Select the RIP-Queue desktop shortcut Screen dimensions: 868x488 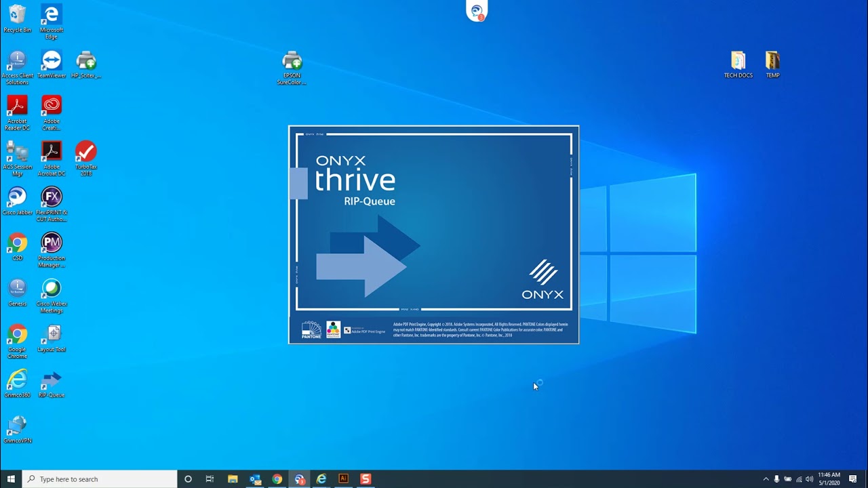tap(52, 384)
